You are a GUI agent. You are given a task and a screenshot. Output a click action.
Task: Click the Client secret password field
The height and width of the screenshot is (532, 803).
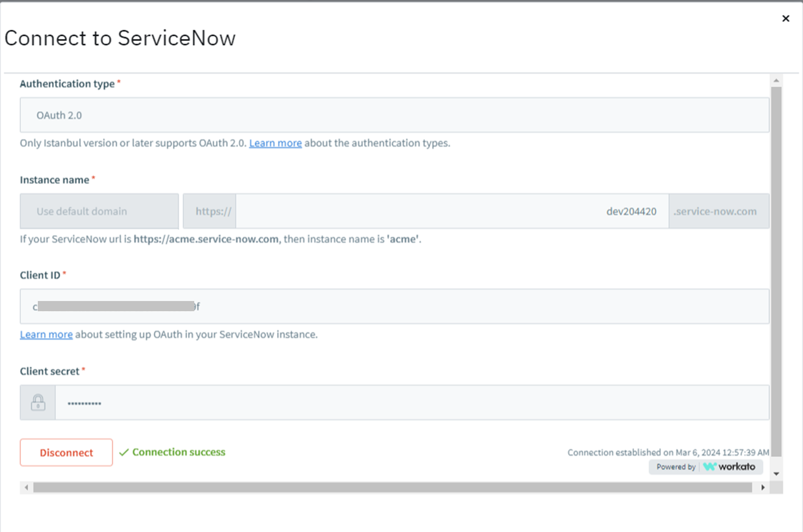(x=412, y=403)
